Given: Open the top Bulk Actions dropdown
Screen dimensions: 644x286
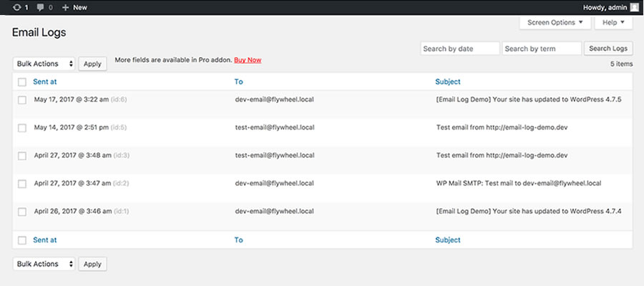Looking at the screenshot, I should 44,64.
